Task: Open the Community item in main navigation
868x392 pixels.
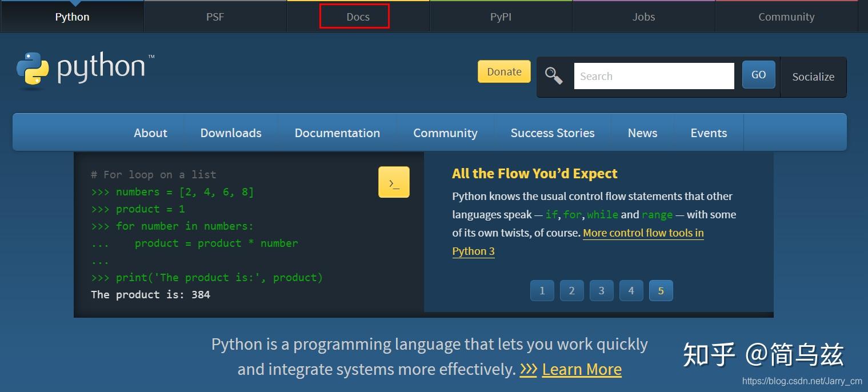Action: (445, 133)
